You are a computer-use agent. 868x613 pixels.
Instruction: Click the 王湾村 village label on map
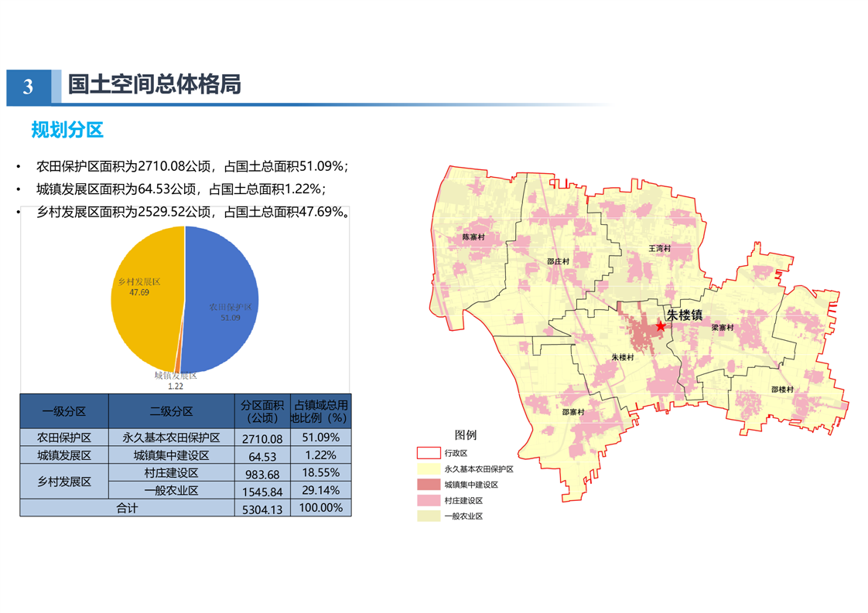[659, 249]
